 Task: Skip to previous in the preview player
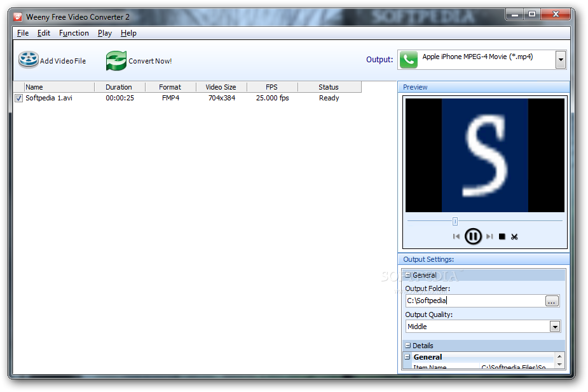click(456, 236)
